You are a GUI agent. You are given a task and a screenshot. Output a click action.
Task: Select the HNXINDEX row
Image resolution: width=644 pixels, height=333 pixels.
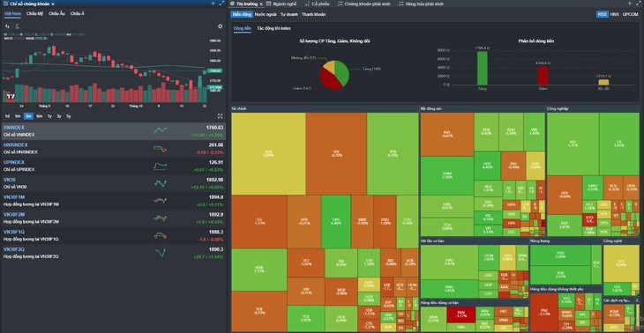click(113, 149)
